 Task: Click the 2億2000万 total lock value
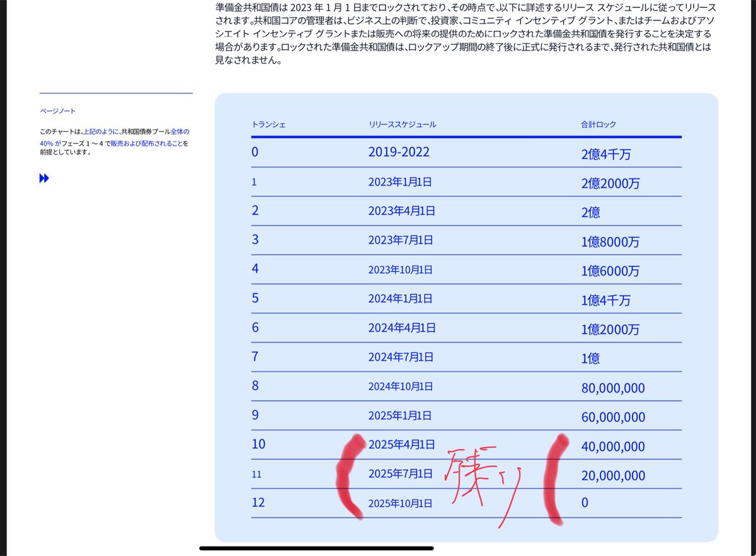click(x=610, y=184)
